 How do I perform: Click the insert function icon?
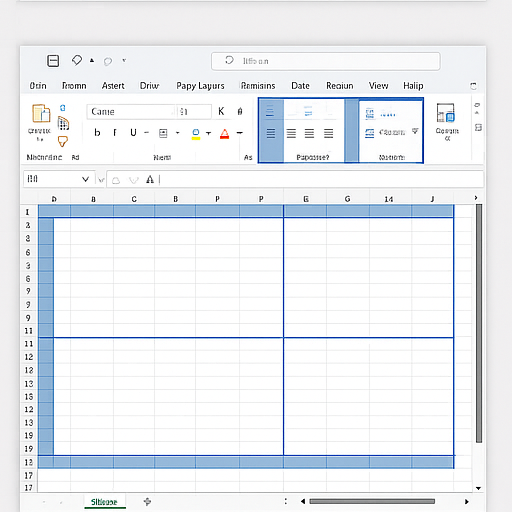(150, 180)
